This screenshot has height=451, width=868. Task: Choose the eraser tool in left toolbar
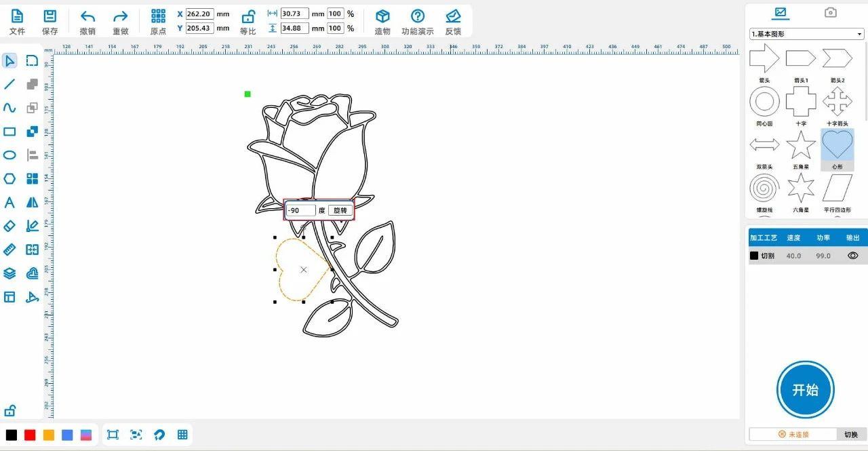click(9, 226)
